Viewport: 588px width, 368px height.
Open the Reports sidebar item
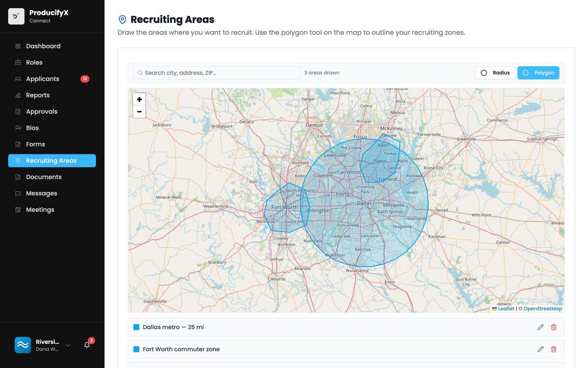52,95
